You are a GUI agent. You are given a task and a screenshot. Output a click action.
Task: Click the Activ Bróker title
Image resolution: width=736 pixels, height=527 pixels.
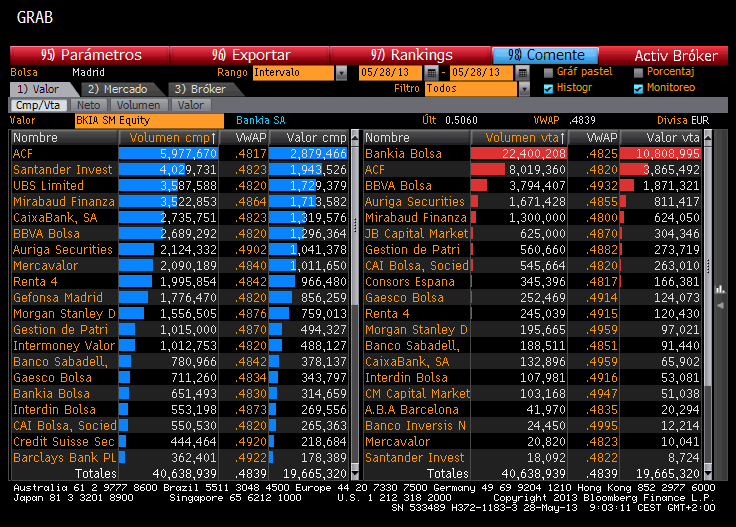tap(676, 56)
